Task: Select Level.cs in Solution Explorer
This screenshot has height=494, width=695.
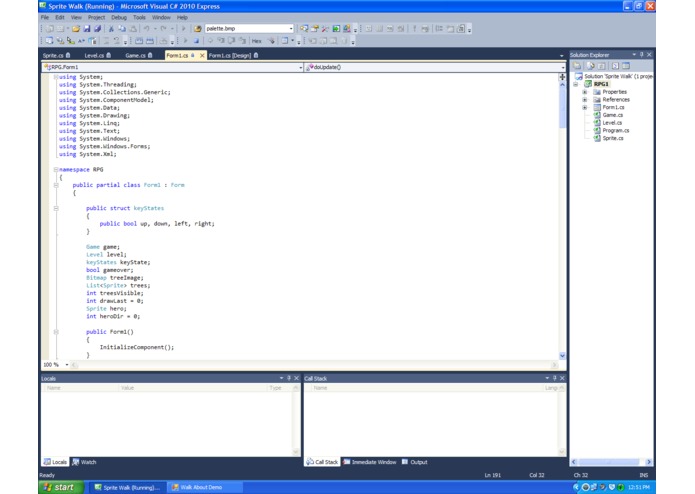Action: (x=612, y=123)
